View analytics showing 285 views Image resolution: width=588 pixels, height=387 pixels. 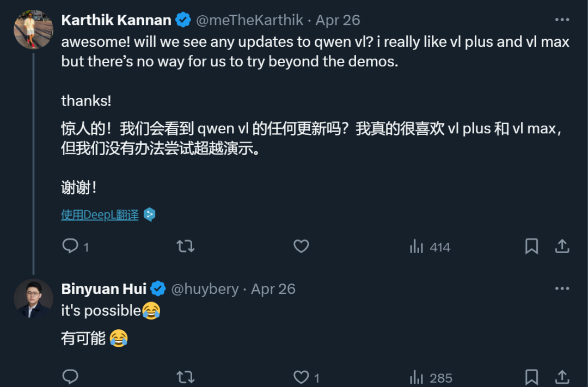pyautogui.click(x=430, y=377)
